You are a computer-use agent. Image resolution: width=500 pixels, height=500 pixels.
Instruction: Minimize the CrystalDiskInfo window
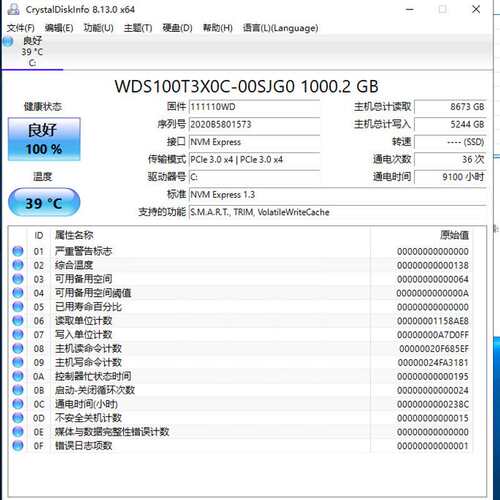point(410,9)
